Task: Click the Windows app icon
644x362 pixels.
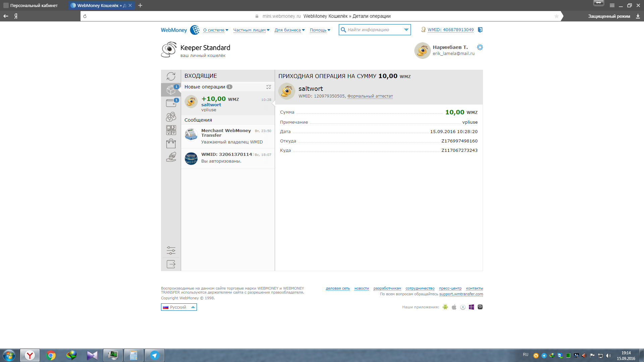Action: click(x=472, y=307)
